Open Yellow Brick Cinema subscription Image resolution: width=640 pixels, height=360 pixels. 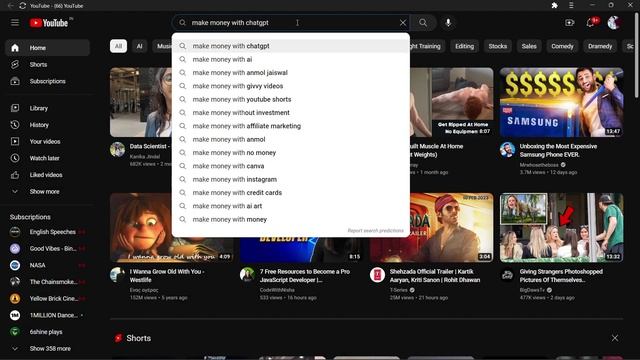pos(48,299)
